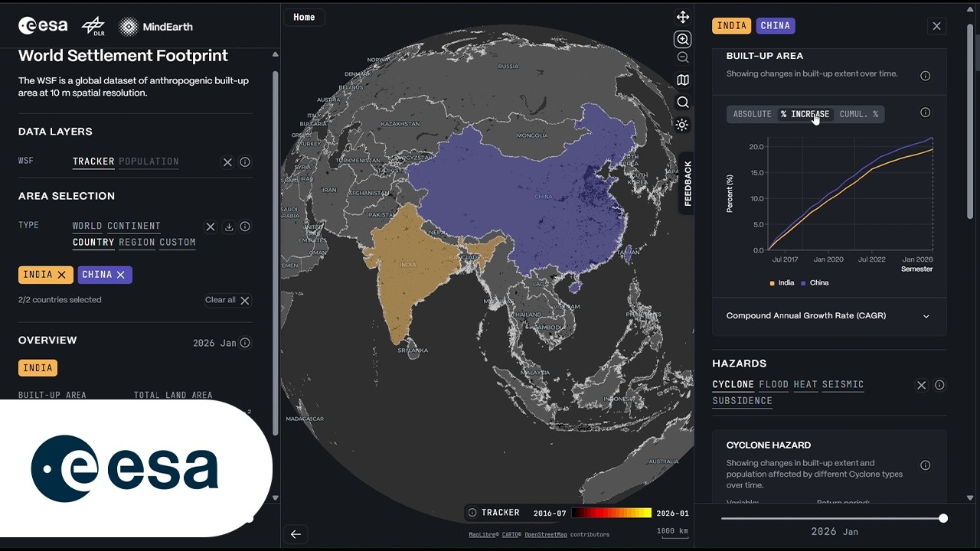This screenshot has width=980, height=551.
Task: Zoom in on the map
Action: click(682, 39)
